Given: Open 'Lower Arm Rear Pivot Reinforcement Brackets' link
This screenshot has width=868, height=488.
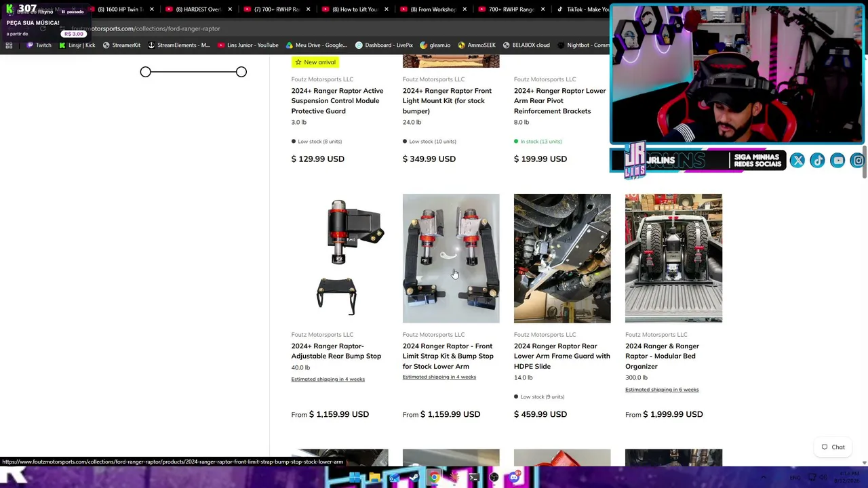Looking at the screenshot, I should tap(559, 101).
